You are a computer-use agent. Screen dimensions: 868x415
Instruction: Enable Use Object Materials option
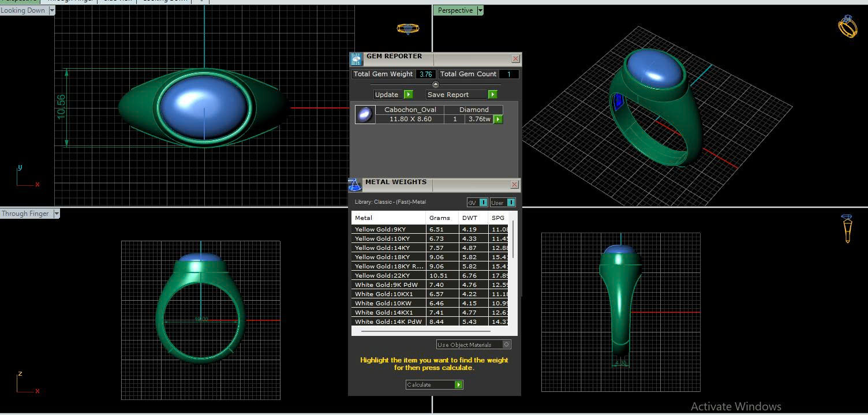pos(506,345)
